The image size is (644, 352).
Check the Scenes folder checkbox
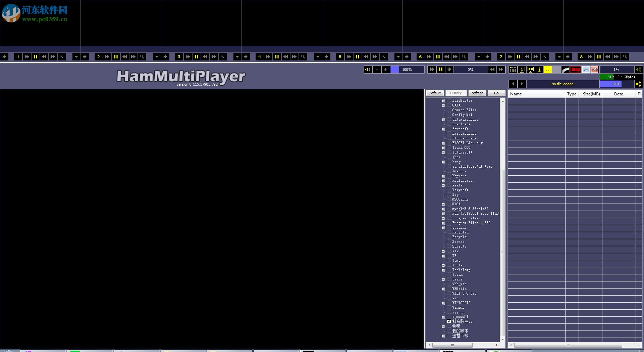(x=449, y=241)
